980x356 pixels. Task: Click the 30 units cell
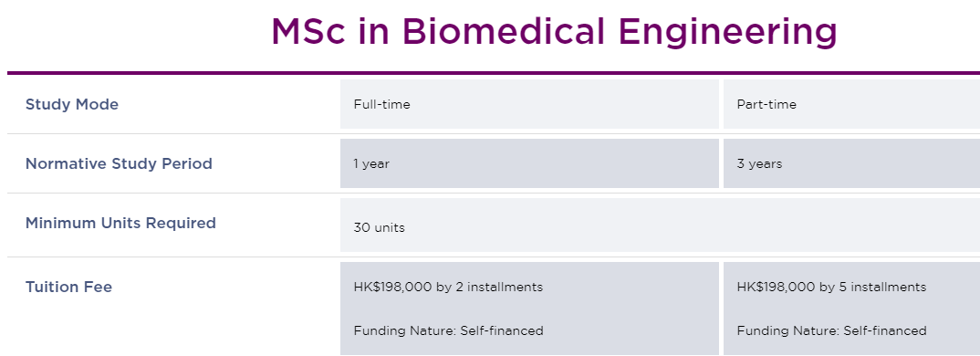click(660, 225)
